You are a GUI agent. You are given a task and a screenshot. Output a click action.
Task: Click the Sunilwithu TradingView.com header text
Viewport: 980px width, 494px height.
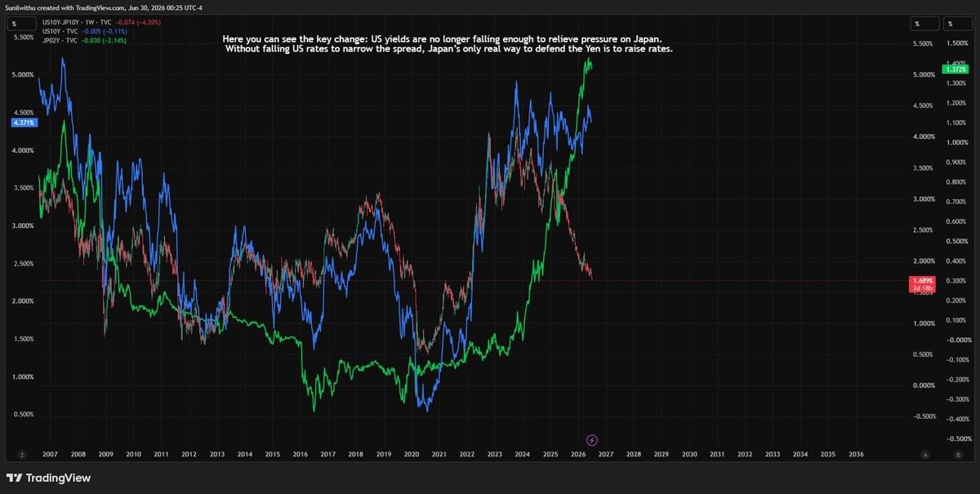point(104,7)
